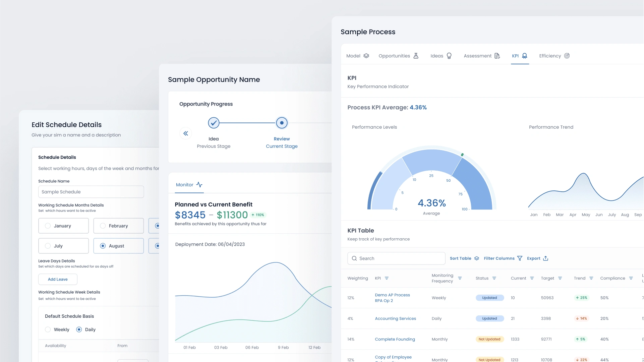Select the January month radio
This screenshot has width=644, height=362.
point(48,226)
